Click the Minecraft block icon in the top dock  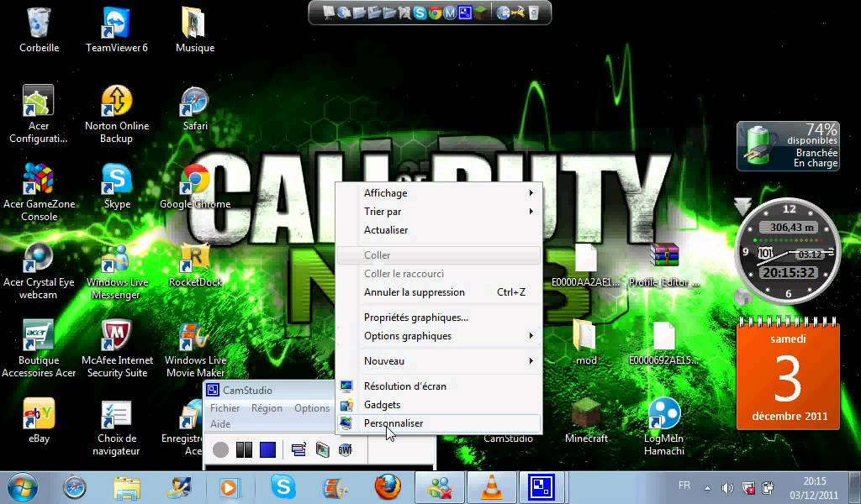[480, 13]
